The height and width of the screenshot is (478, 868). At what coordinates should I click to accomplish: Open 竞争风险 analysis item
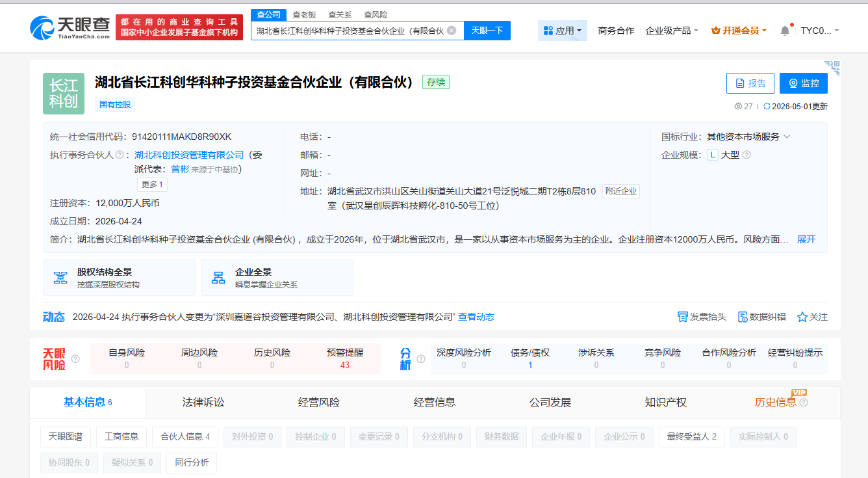coord(663,358)
